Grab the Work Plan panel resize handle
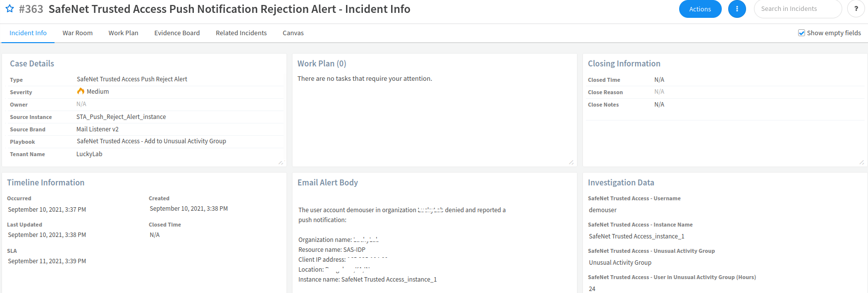Screen dimensions: 868x293 pyautogui.click(x=571, y=163)
